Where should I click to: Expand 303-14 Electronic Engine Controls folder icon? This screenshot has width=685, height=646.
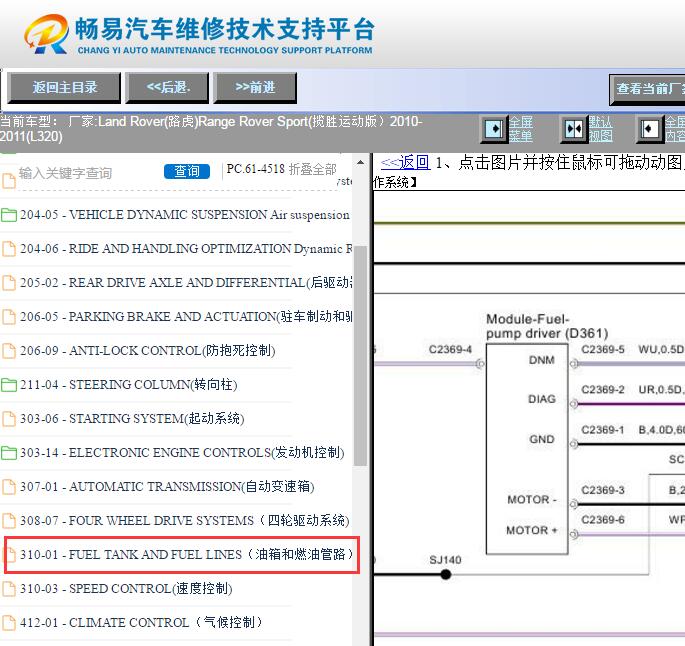pos(9,453)
